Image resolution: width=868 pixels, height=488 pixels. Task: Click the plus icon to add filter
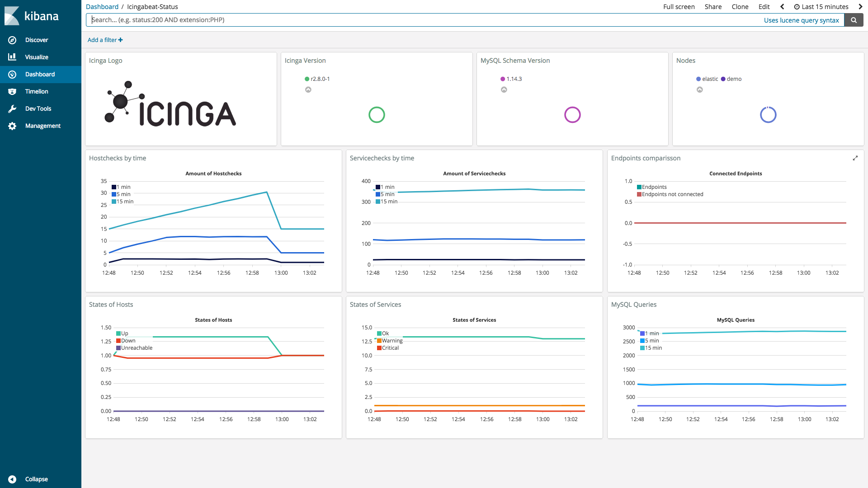pyautogui.click(x=120, y=40)
